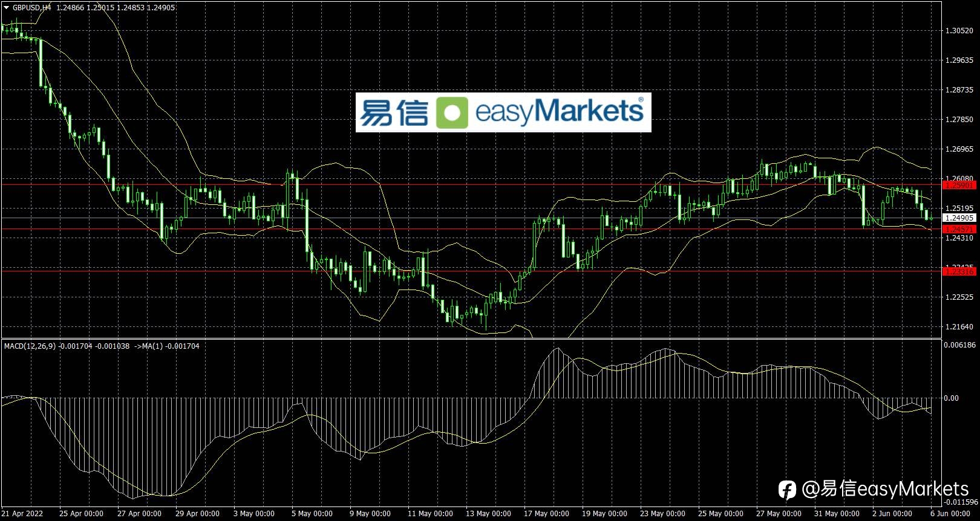
Task: Click the 1.27850 price axis label
Action: [x=959, y=120]
